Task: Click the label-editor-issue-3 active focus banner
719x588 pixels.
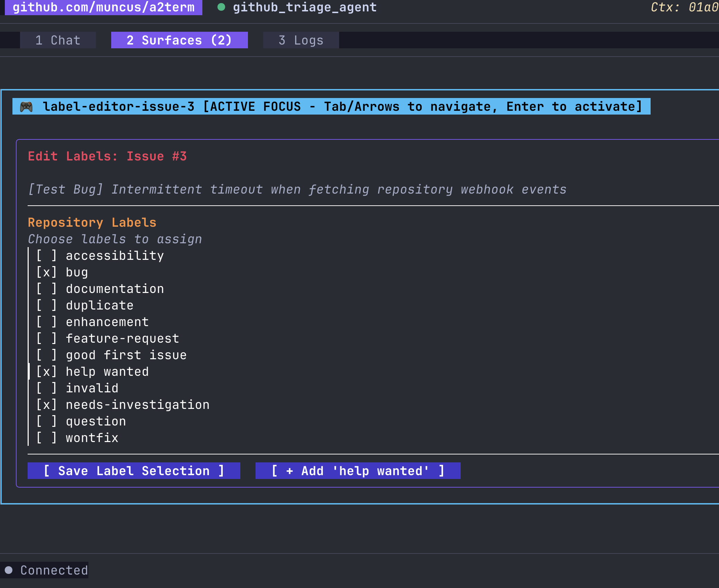Action: [332, 106]
